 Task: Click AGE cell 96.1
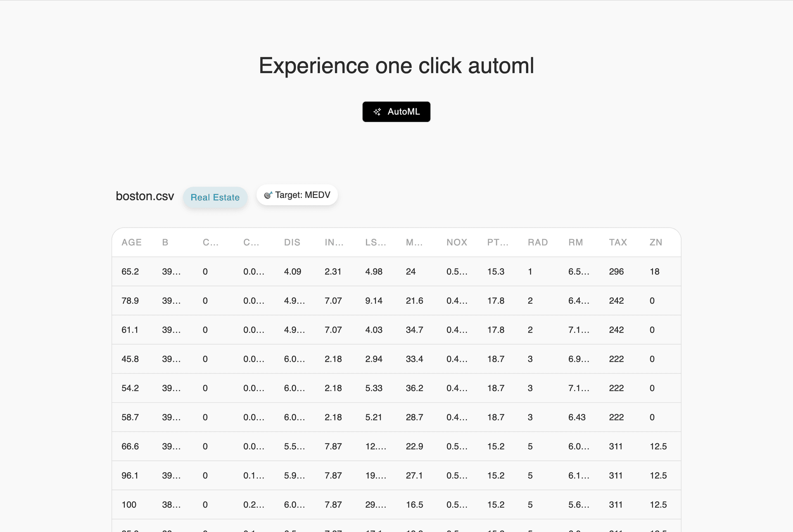(130, 475)
